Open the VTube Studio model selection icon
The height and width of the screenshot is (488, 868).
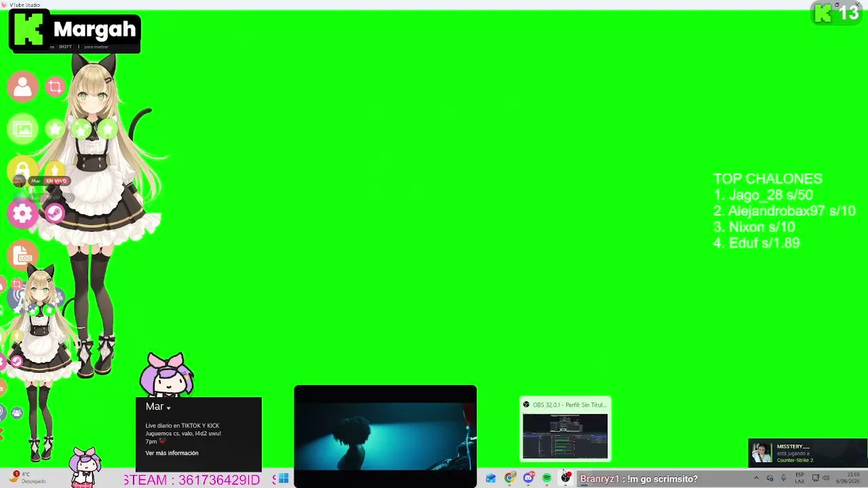[22, 87]
